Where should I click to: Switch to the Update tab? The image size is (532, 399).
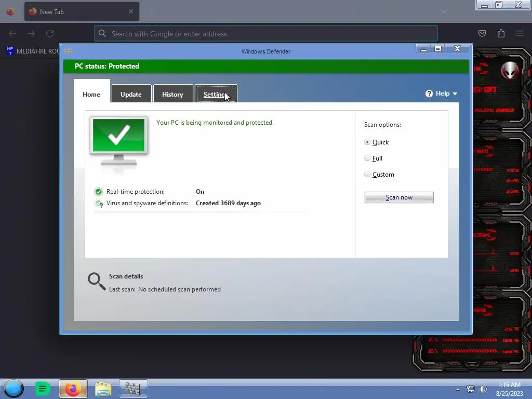(x=131, y=94)
